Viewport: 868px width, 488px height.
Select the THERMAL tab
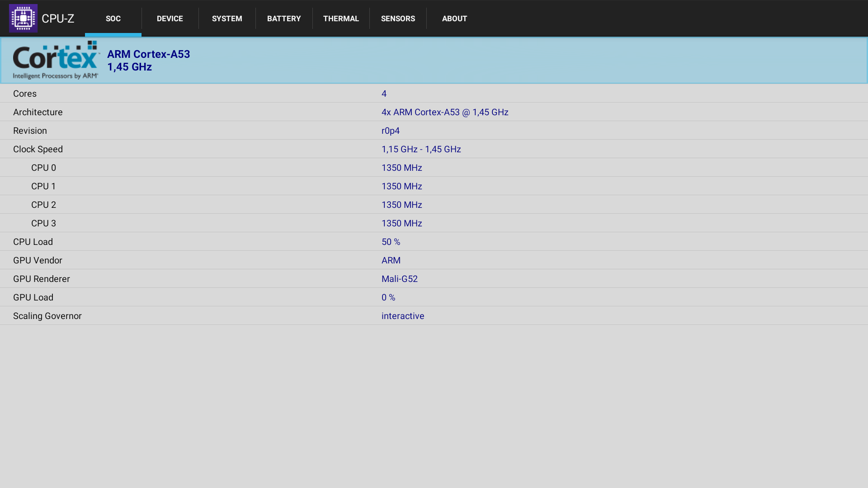341,19
